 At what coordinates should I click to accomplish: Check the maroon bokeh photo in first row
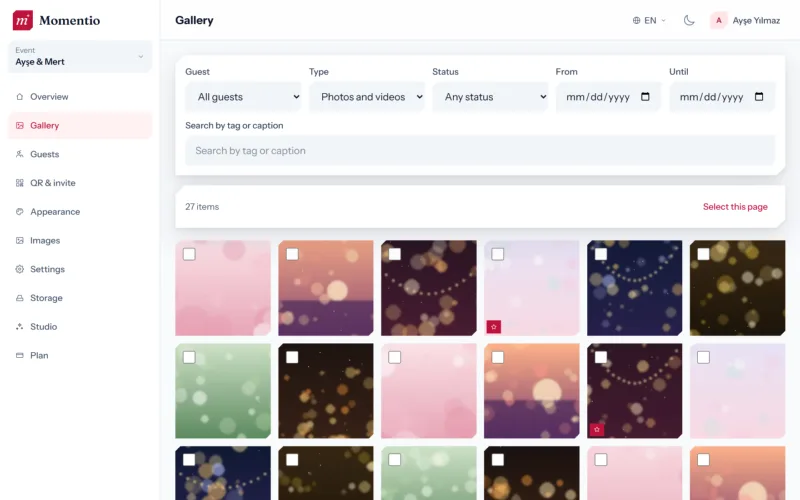coord(395,254)
